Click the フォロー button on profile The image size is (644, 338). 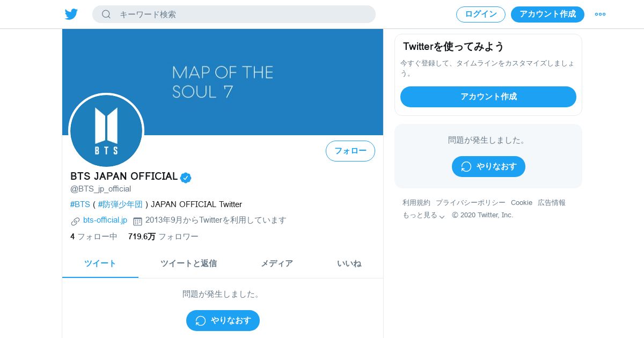(350, 151)
